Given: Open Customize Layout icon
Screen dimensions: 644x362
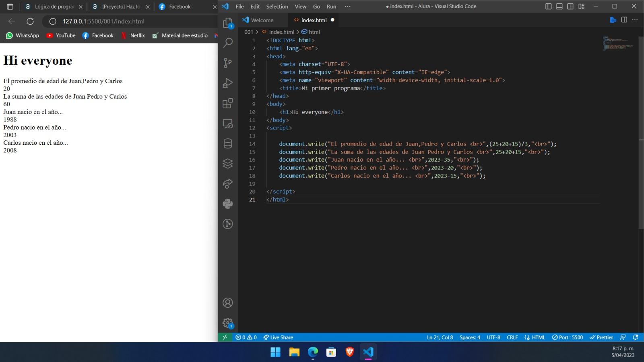Looking at the screenshot, I should pyautogui.click(x=581, y=6).
